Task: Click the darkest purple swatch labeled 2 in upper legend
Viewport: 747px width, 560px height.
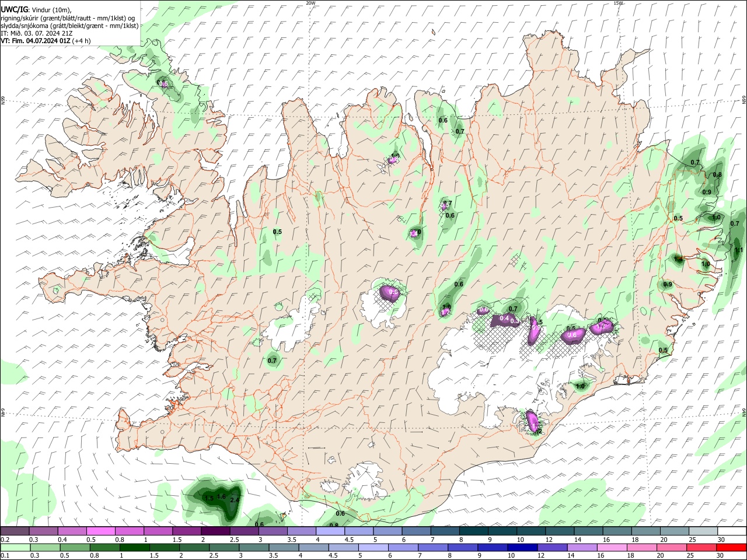Action: [215, 531]
